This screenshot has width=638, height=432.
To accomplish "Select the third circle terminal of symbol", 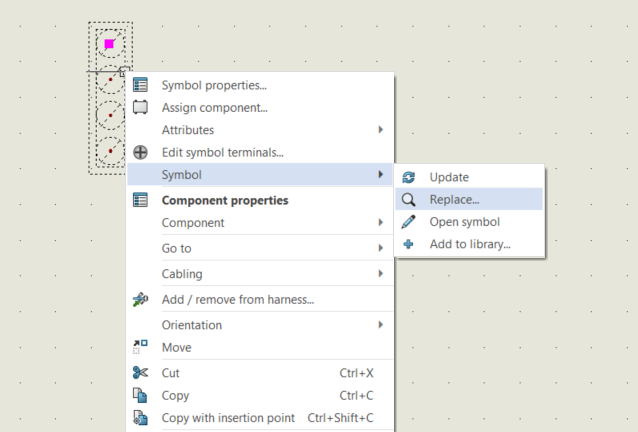I will click(x=110, y=115).
